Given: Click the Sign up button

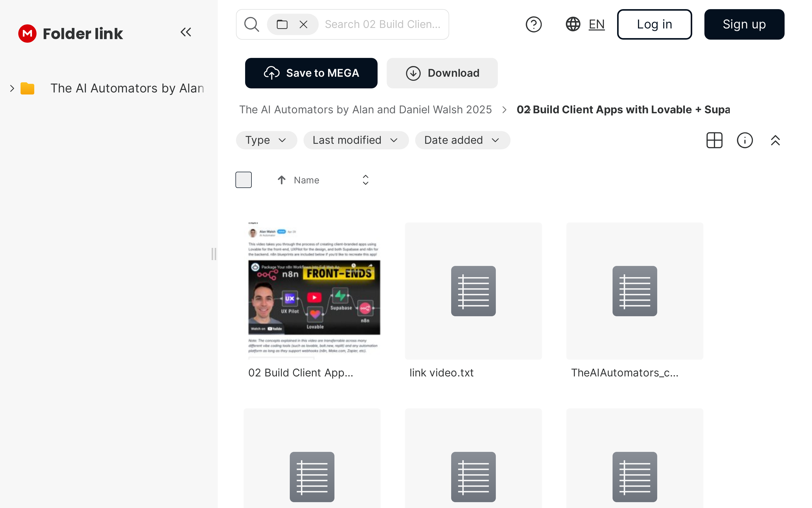Looking at the screenshot, I should click(744, 25).
